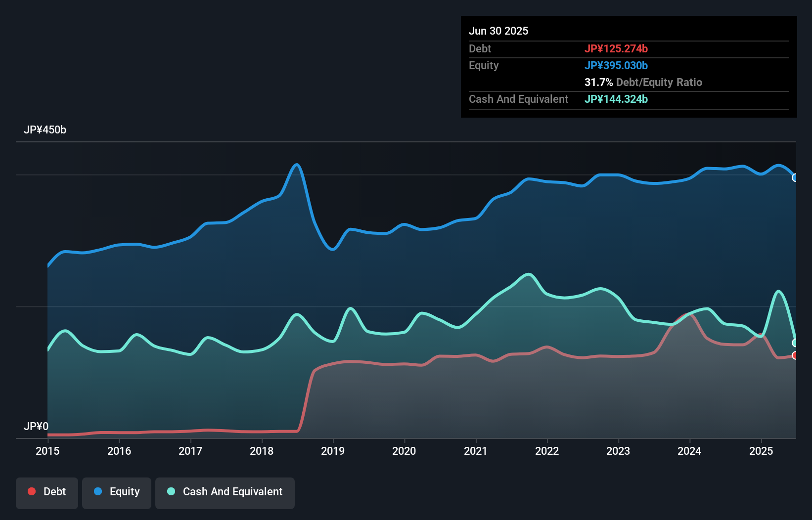The image size is (812, 520).
Task: Select the 2025 label on the x-axis
Action: [762, 451]
